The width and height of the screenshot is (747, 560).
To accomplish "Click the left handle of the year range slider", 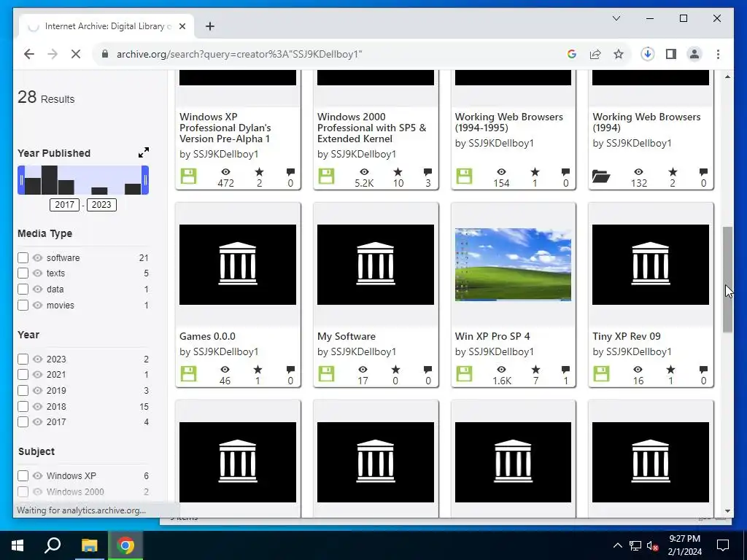I will point(21,180).
